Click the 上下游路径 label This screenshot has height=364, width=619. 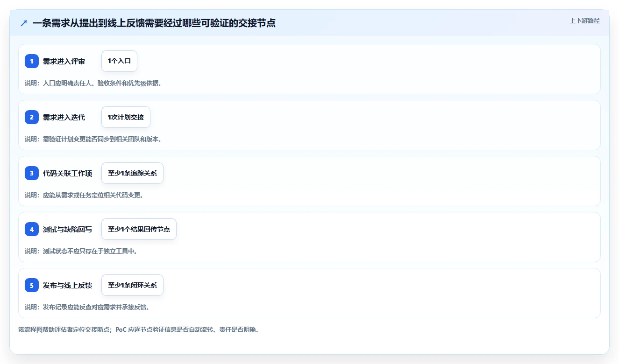584,21
